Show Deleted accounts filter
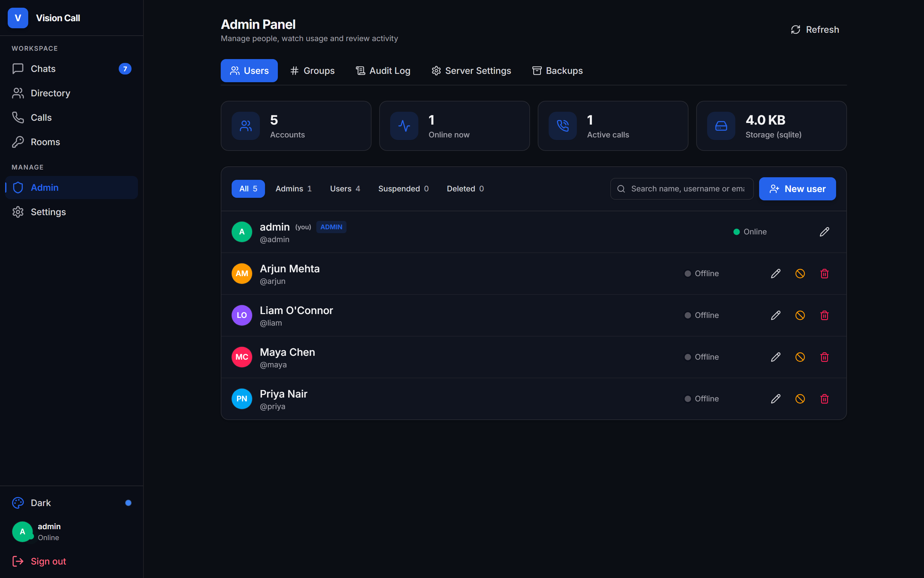Screen dimensions: 924x578 465,188
